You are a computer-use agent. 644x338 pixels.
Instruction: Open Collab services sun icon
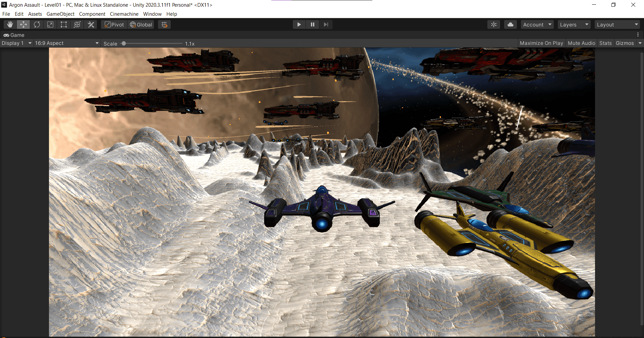[x=494, y=24]
